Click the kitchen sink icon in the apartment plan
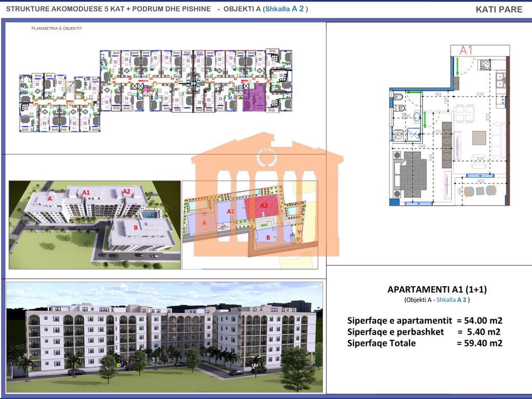This screenshot has width=532, height=399. pyautogui.click(x=500, y=79)
